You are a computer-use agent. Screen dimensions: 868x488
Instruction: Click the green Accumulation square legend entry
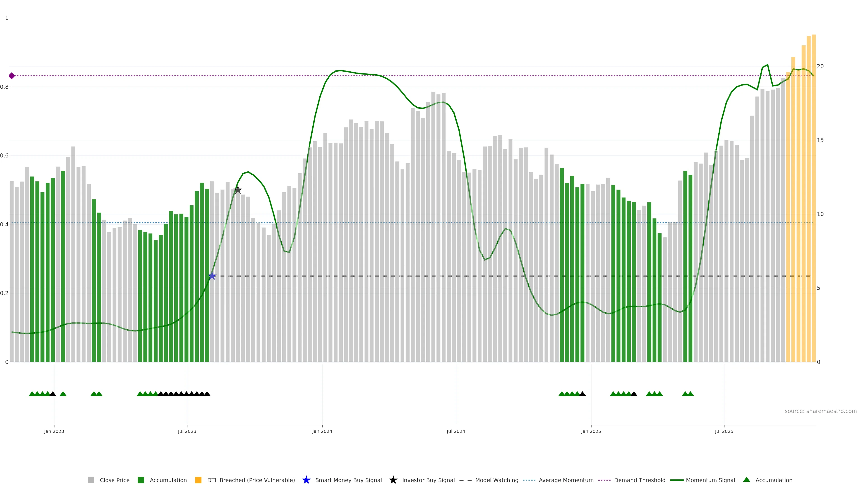tap(141, 480)
